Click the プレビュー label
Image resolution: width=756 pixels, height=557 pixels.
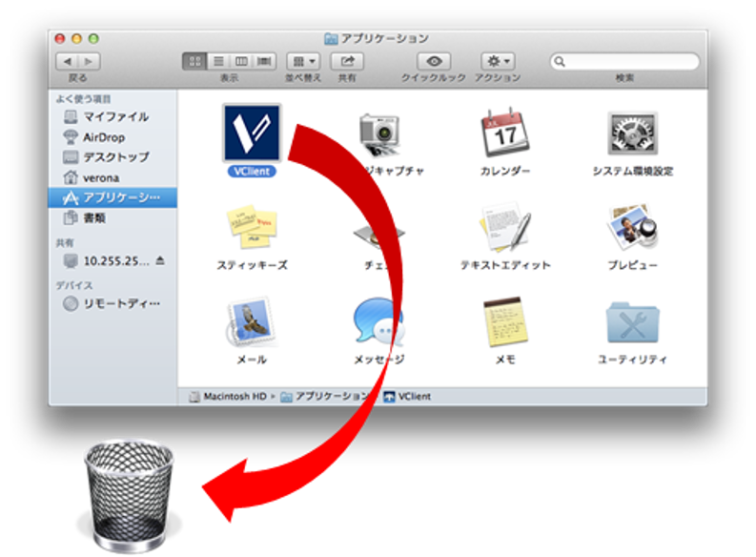pyautogui.click(x=632, y=265)
